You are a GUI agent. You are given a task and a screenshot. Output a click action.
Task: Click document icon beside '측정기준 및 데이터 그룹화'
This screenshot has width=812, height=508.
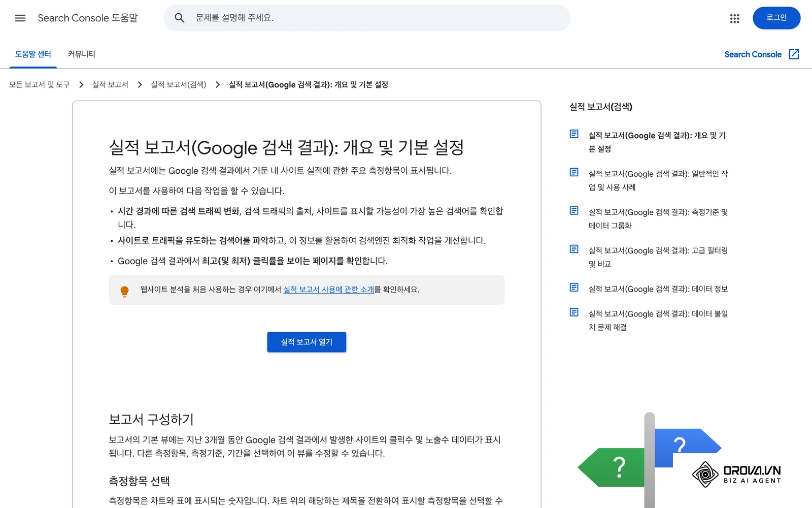pyautogui.click(x=574, y=211)
